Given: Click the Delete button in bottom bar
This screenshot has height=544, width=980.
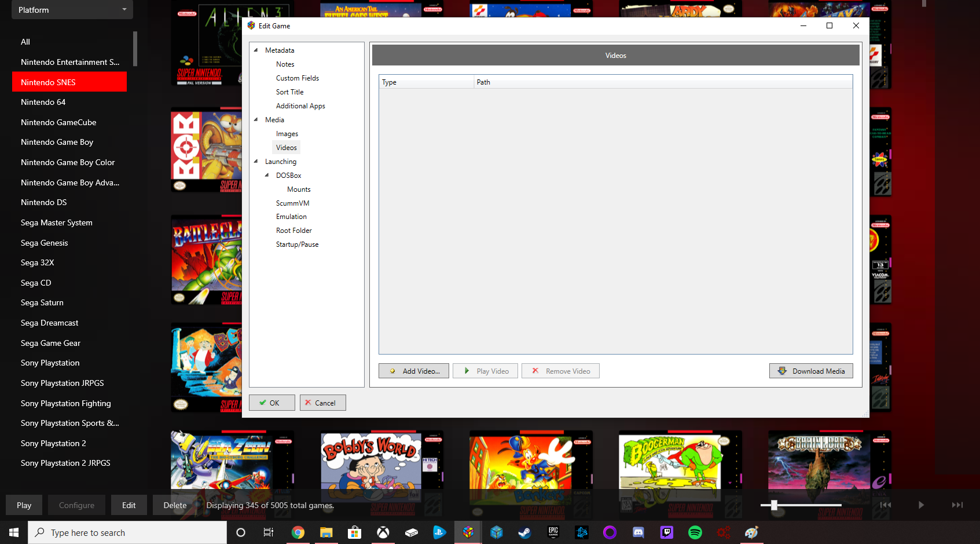Looking at the screenshot, I should point(175,505).
